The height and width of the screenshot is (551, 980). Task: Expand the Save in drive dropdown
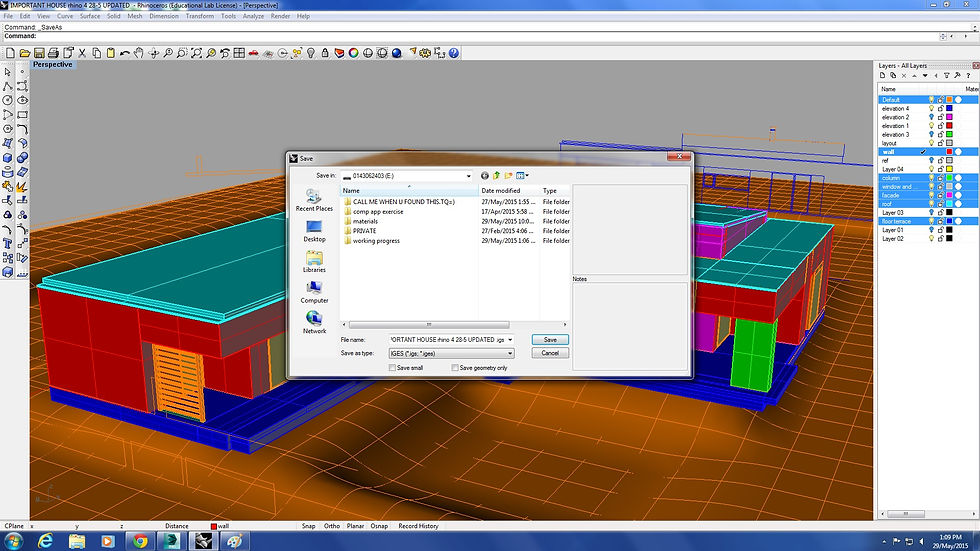pyautogui.click(x=468, y=175)
